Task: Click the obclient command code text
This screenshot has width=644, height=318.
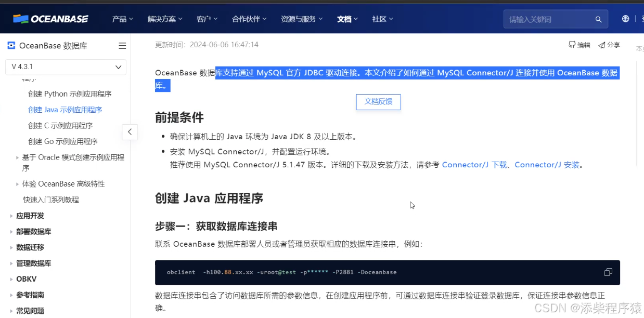Action: 281,272
